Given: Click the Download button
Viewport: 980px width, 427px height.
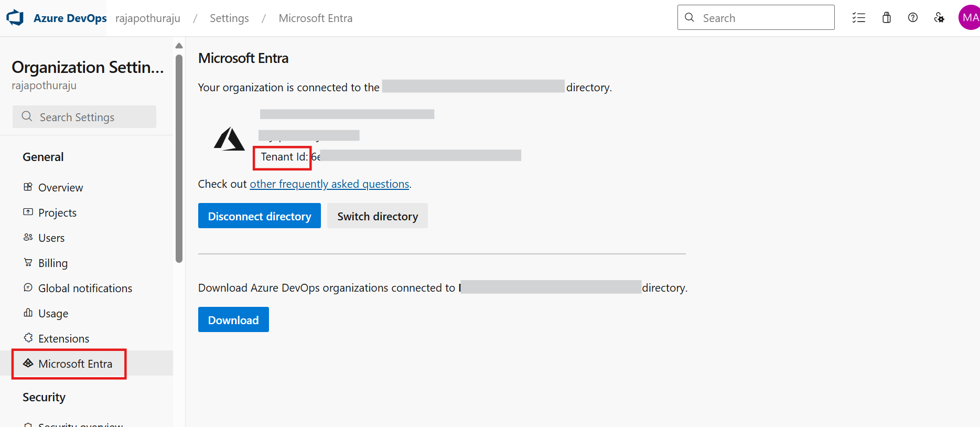Looking at the screenshot, I should point(233,319).
